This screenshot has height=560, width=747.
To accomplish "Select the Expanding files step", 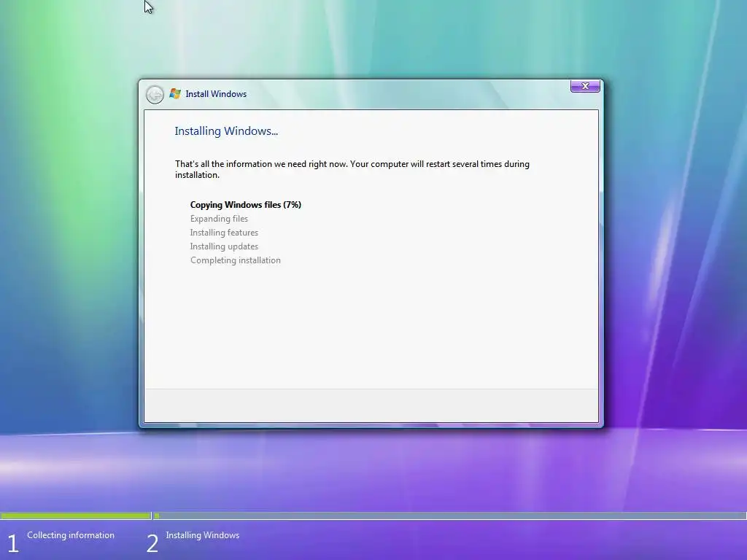I will point(219,219).
